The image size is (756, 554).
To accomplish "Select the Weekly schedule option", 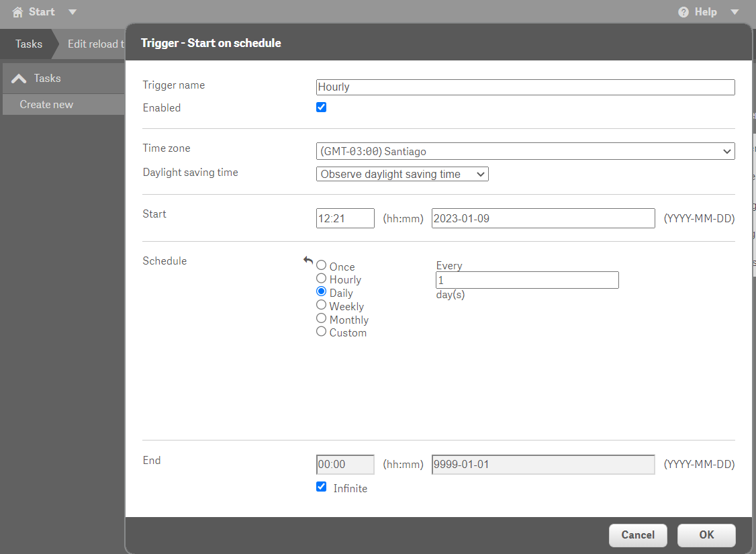I will tap(321, 304).
